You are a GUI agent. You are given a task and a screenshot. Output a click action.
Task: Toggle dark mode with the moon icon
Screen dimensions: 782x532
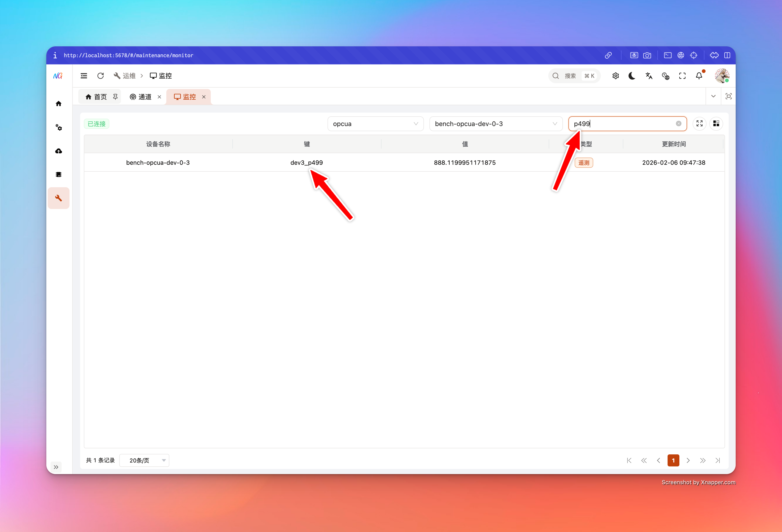pos(632,76)
